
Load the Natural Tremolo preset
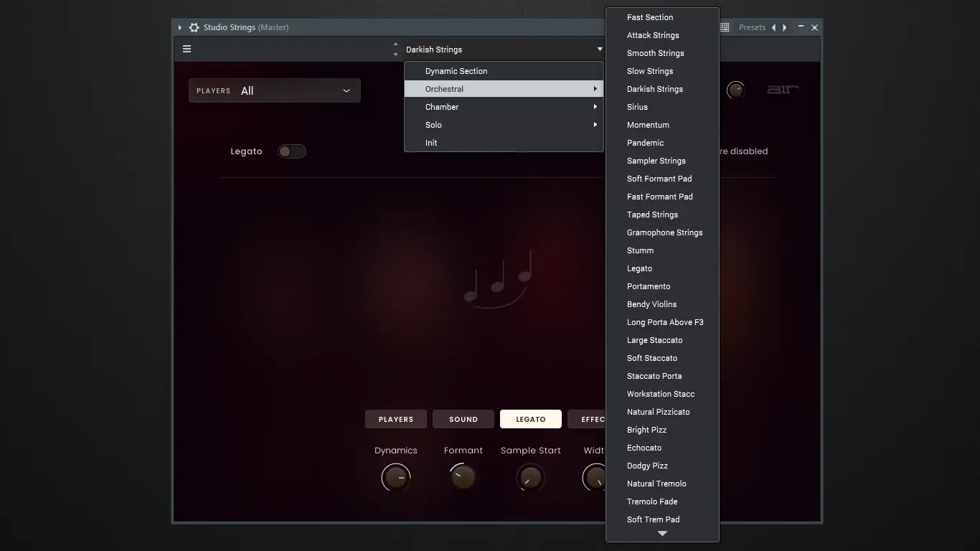662,484
